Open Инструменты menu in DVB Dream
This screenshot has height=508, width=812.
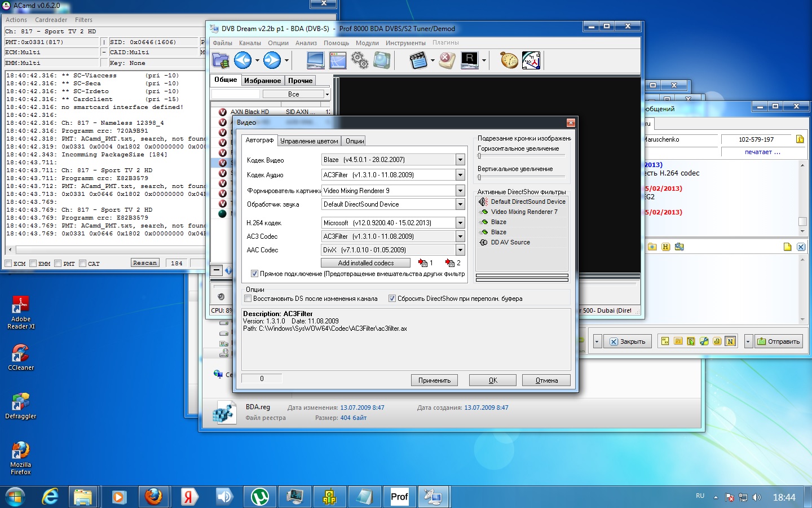tap(405, 43)
